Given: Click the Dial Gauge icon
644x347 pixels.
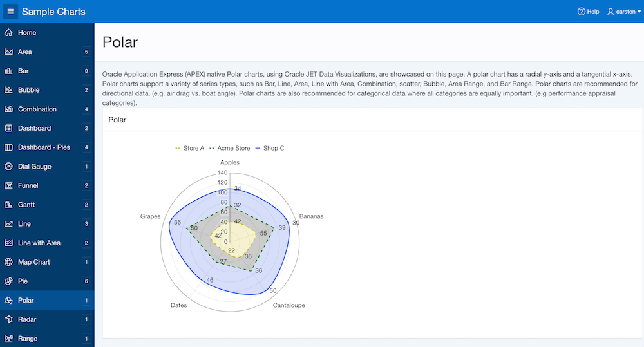Looking at the screenshot, I should coord(8,167).
